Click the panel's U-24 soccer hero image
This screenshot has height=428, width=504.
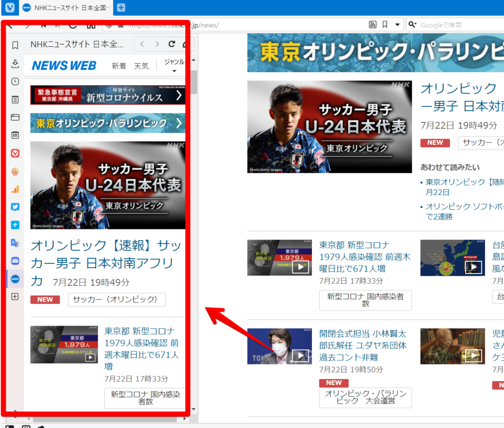coord(108,185)
